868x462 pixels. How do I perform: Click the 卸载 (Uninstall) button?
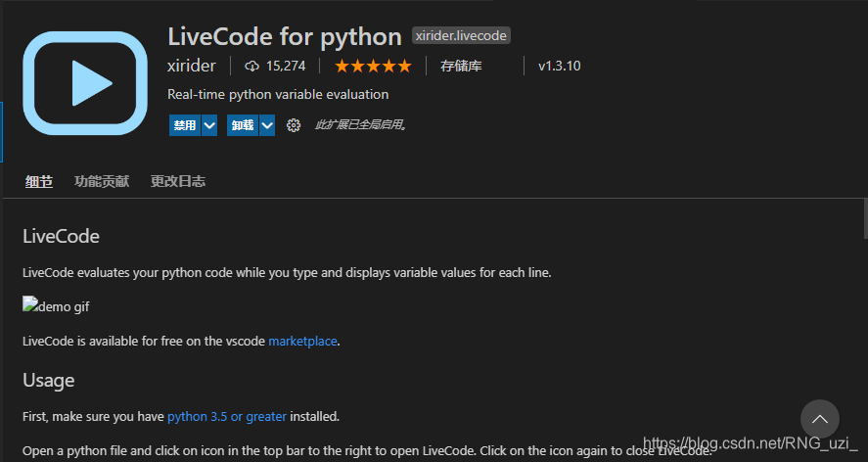[x=243, y=125]
